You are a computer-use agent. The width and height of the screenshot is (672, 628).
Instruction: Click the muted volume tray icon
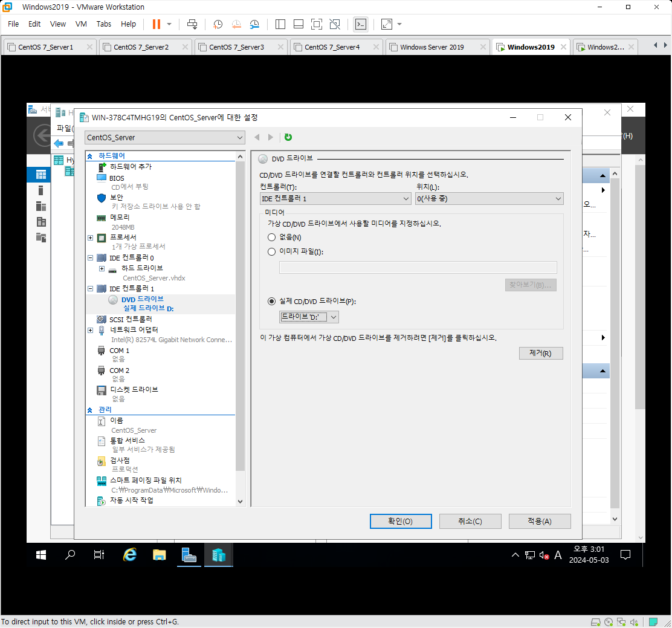coord(544,555)
